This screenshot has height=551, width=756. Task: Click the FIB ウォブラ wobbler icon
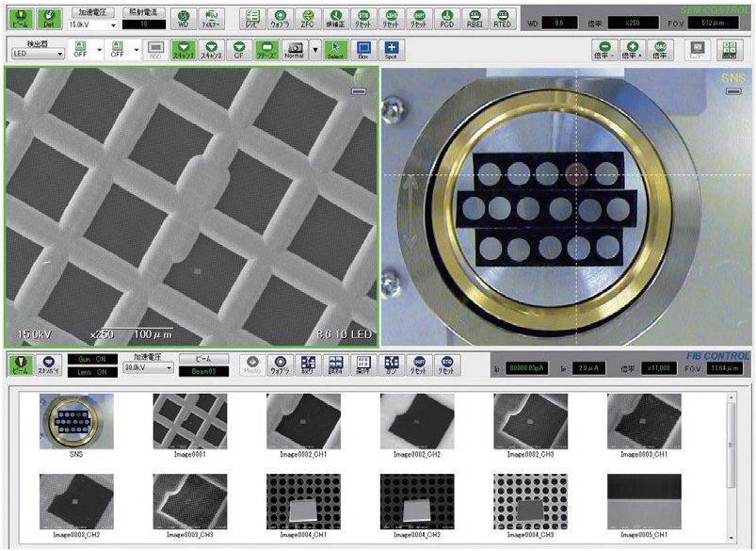(x=281, y=365)
